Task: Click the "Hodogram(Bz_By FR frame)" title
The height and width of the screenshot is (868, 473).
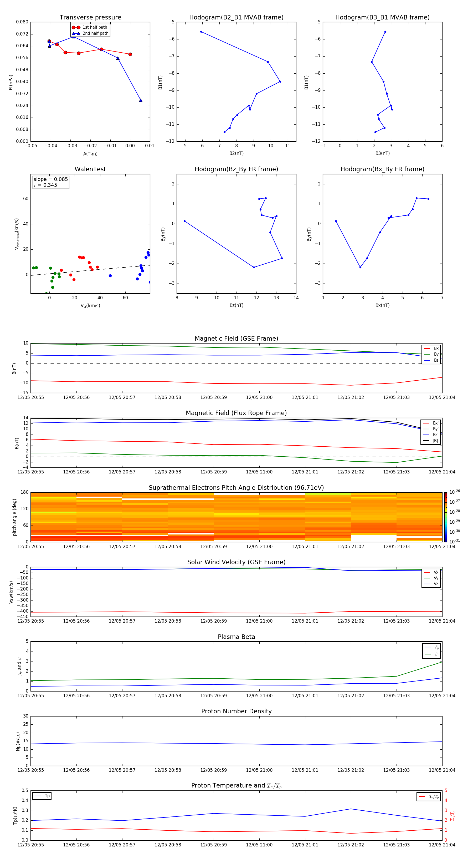Action: tap(236, 169)
